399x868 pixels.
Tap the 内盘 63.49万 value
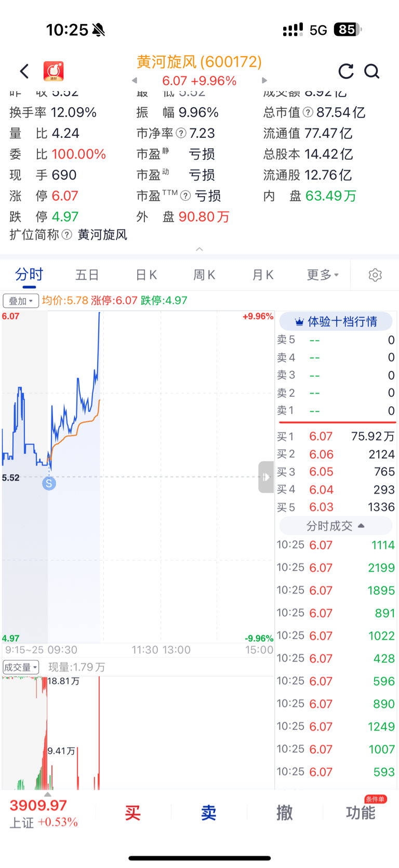point(331,196)
